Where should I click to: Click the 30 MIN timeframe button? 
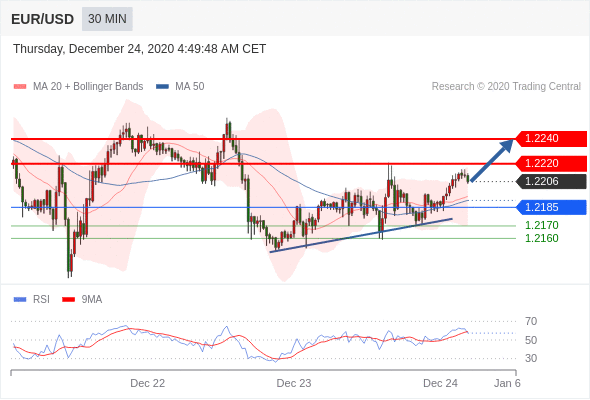pos(107,19)
